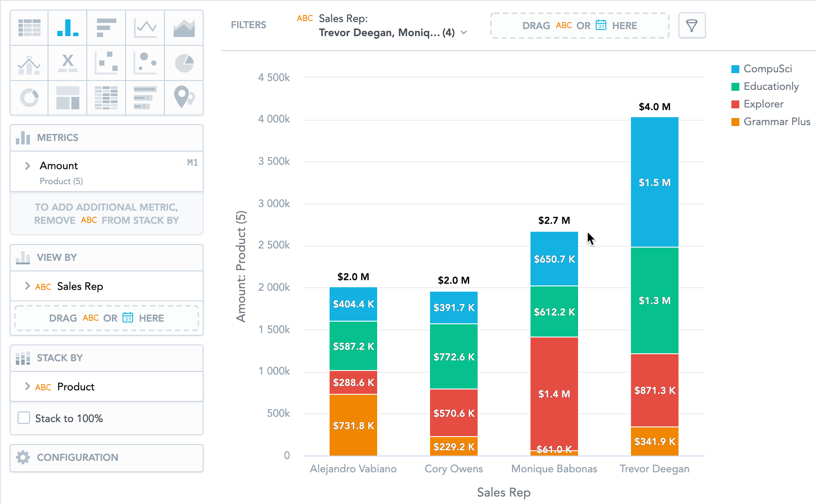Screen dimensions: 816x504
Task: Click the Monique Babonas axis label
Action: point(554,469)
